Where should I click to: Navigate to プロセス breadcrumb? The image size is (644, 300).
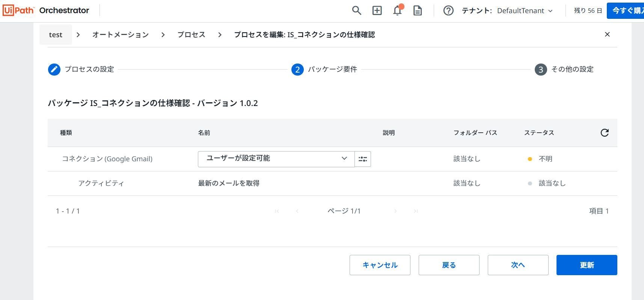click(x=191, y=35)
